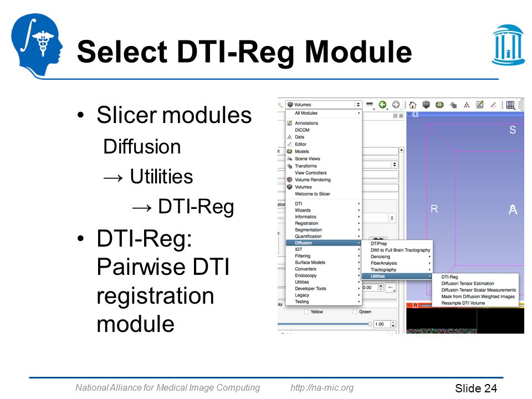This screenshot has width=532, height=399.
Task: Open Annotations module via toolbar ruler icon
Action: click(x=480, y=105)
